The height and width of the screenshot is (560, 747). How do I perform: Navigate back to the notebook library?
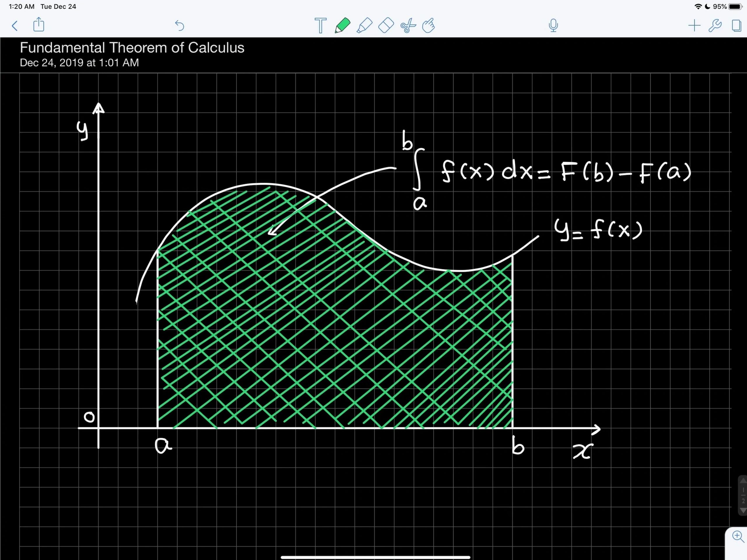click(x=14, y=25)
